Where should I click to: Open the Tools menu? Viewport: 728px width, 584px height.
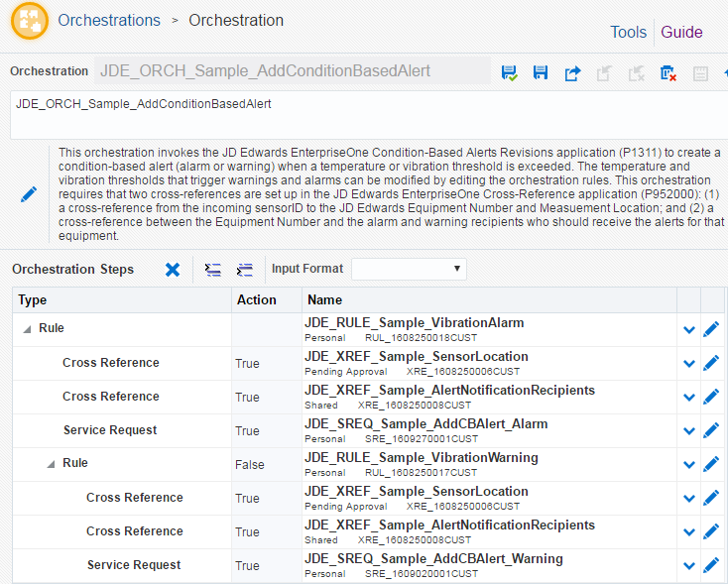(628, 32)
